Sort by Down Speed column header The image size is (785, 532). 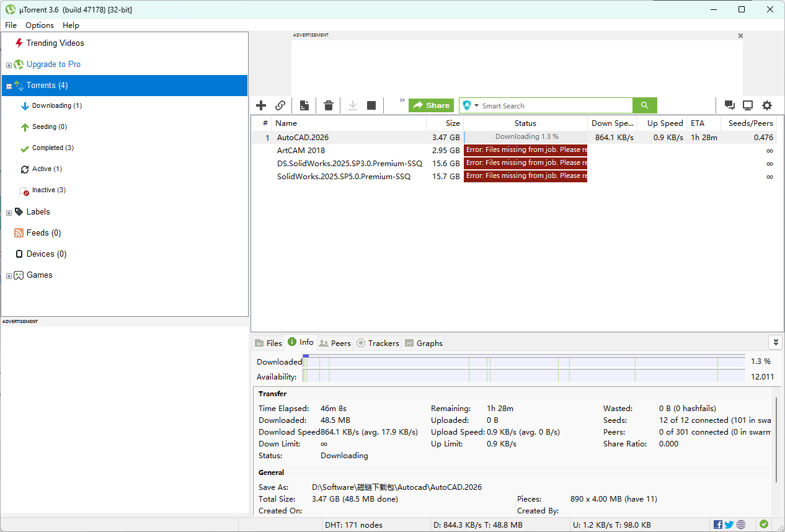(613, 123)
